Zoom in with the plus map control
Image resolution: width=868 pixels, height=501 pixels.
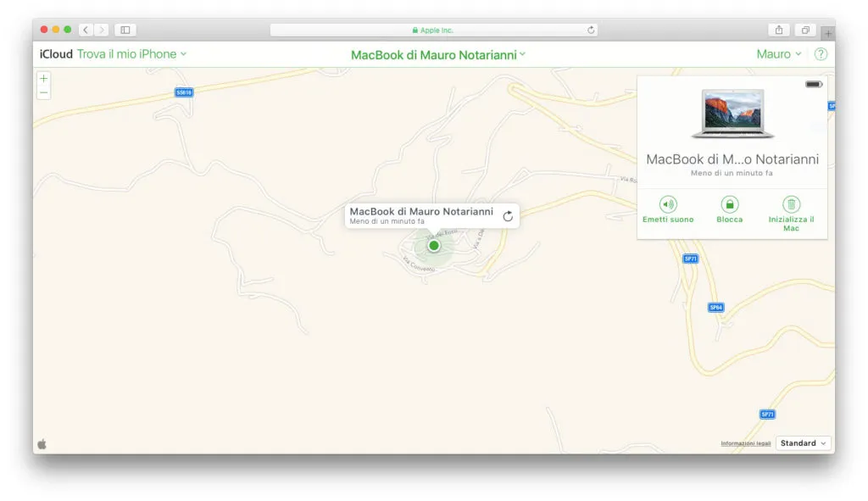[43, 79]
